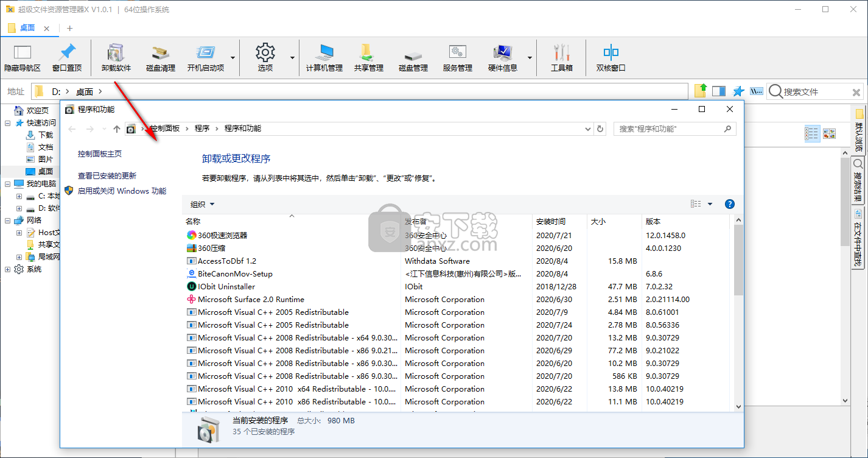
Task: Select Microsoft Surface 2.0 Runtime row
Action: [x=457, y=299]
